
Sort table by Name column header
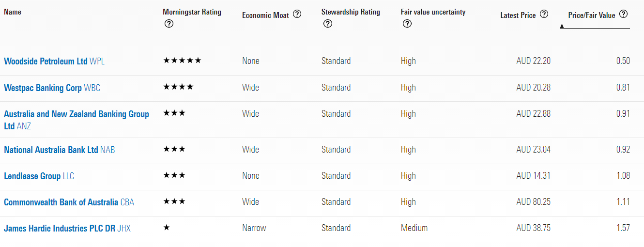tap(13, 12)
